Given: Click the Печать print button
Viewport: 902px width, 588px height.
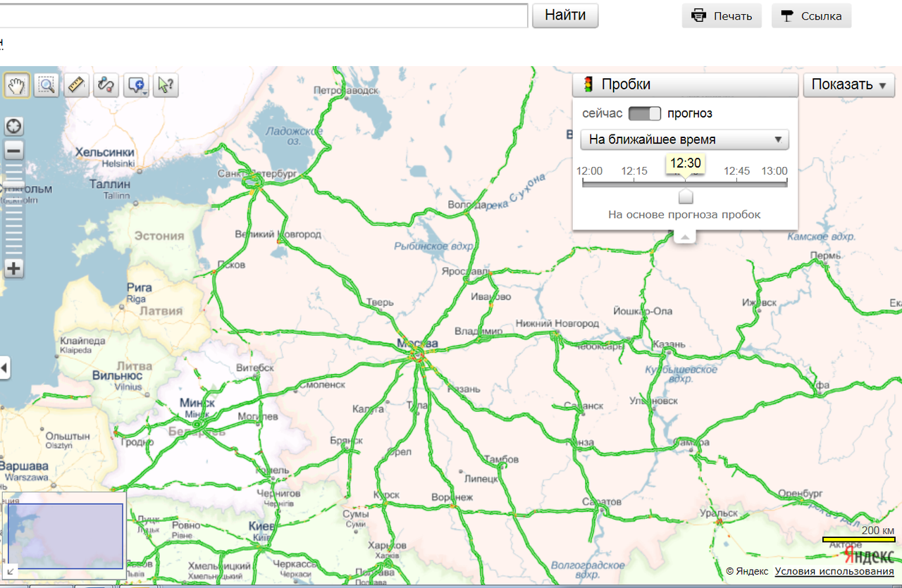Looking at the screenshot, I should pos(722,16).
